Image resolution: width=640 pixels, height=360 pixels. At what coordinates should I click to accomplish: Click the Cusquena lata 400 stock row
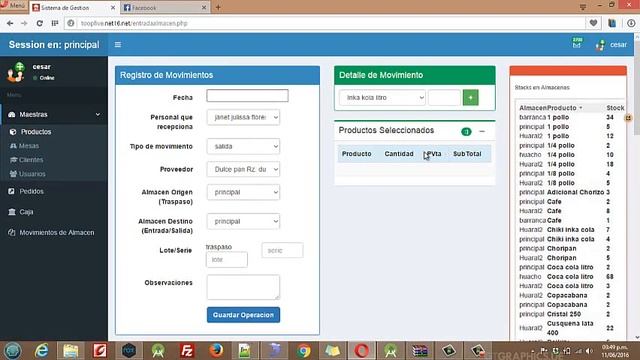click(x=570, y=328)
